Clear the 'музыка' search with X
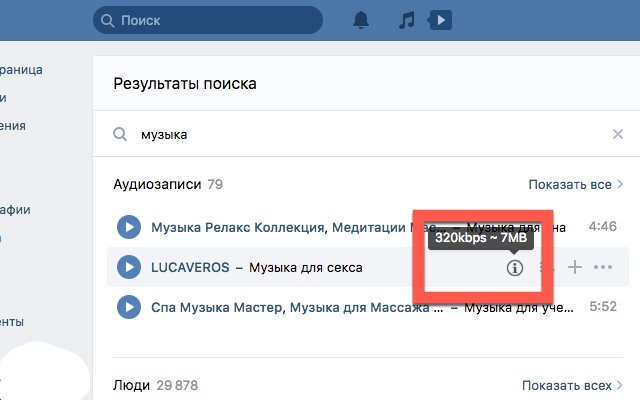 (x=618, y=134)
